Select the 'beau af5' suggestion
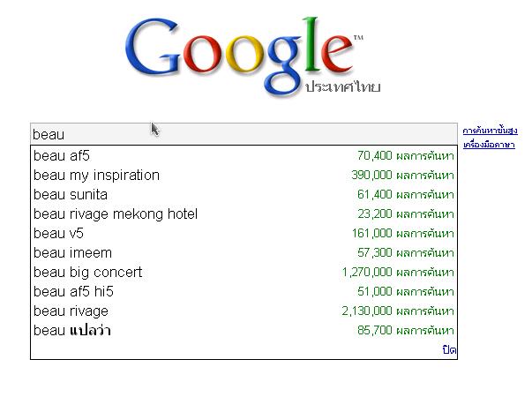The height and width of the screenshot is (397, 532). click(244, 156)
